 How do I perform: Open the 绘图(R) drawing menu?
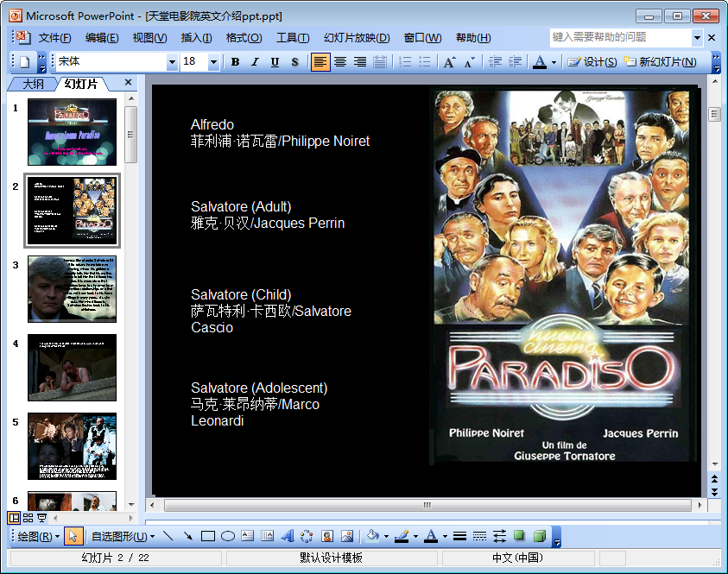point(38,536)
